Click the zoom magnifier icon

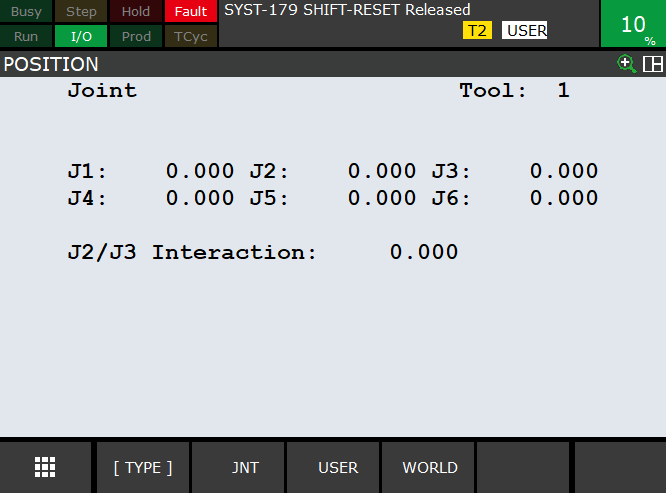click(x=627, y=64)
